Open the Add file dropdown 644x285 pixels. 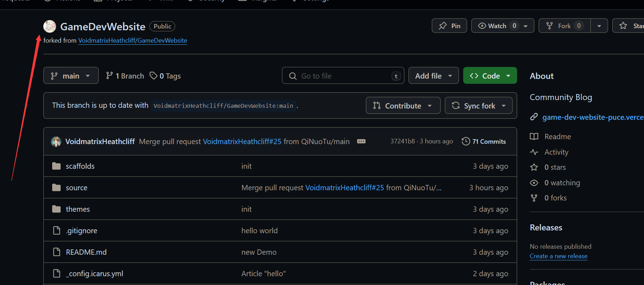[x=434, y=75]
